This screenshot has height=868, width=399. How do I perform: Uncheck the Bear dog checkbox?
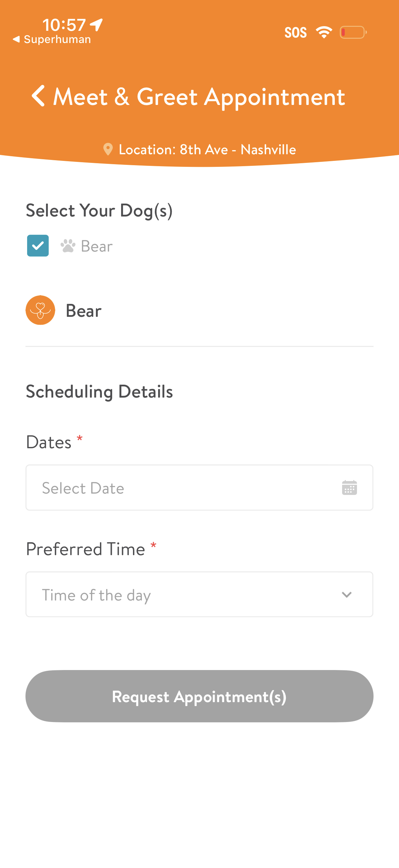[38, 246]
